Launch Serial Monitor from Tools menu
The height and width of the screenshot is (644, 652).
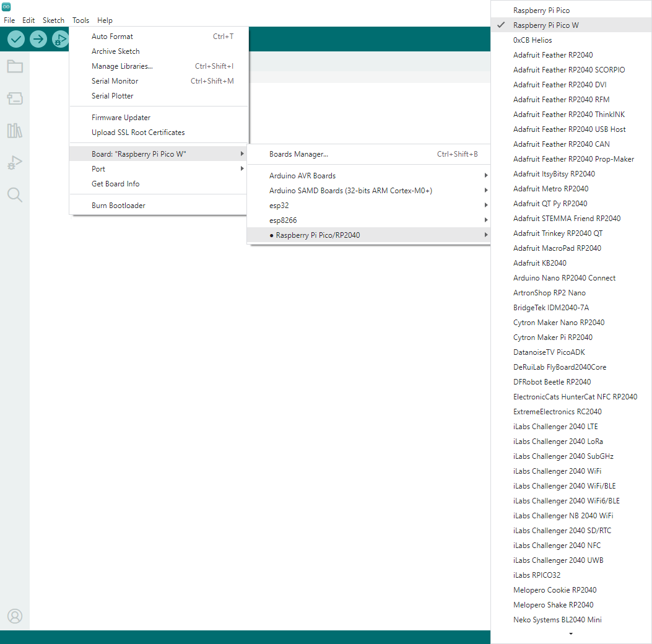[x=159, y=81]
